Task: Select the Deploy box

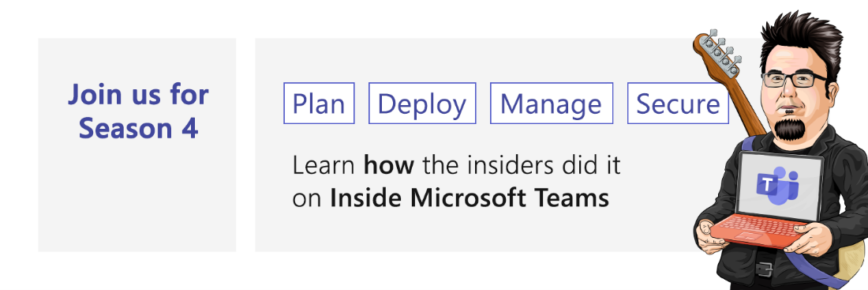Action: [x=422, y=104]
